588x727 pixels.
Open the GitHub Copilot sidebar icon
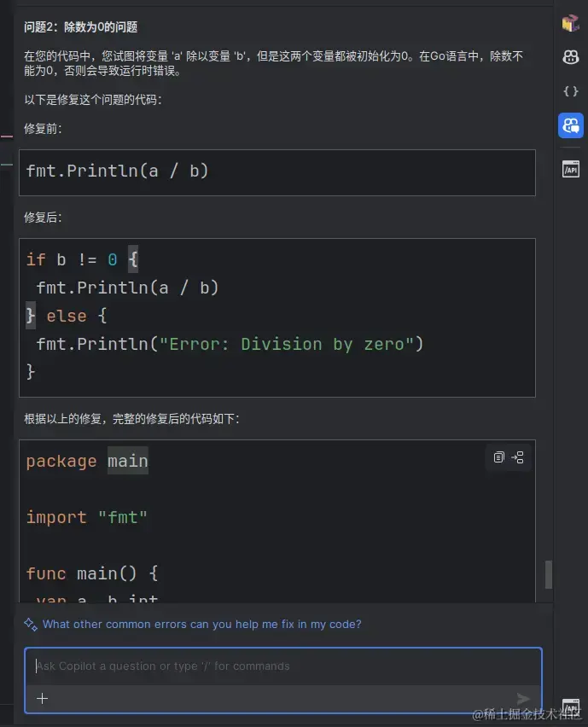click(x=570, y=57)
